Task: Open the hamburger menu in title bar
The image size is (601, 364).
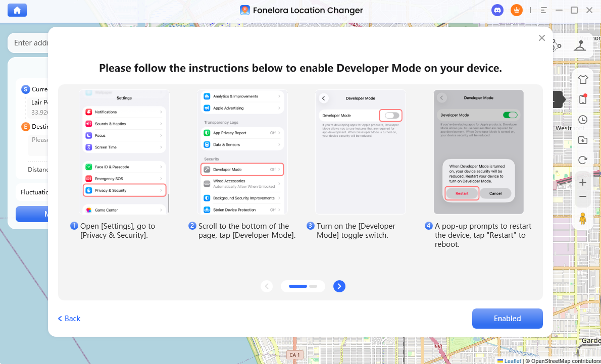Action: (x=543, y=10)
